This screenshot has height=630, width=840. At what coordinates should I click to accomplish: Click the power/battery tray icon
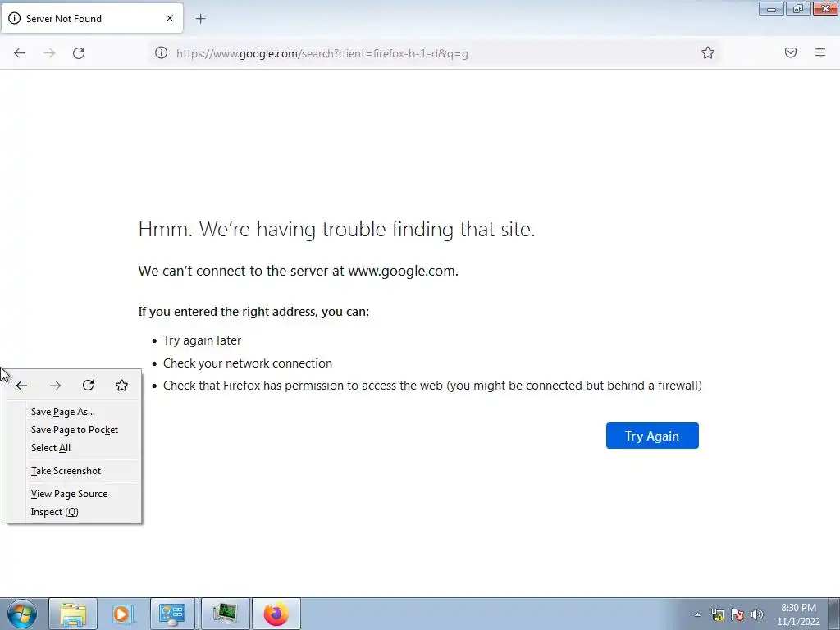pyautogui.click(x=717, y=614)
